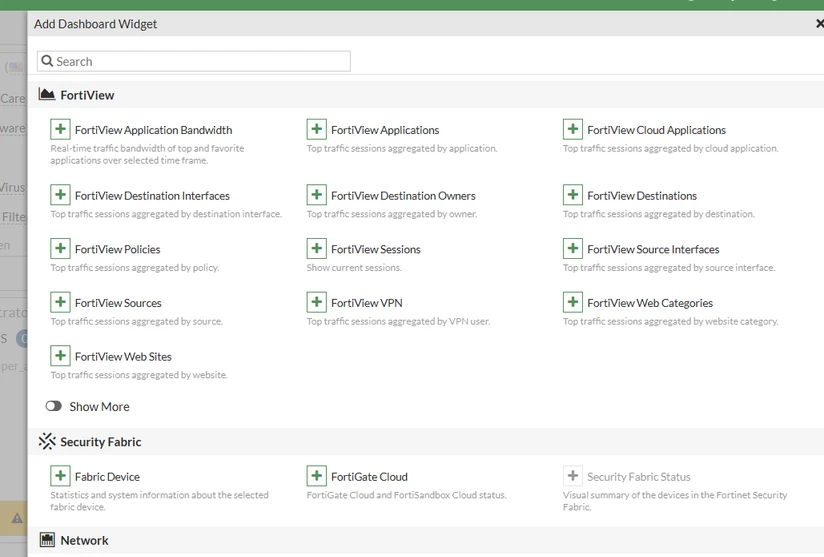The width and height of the screenshot is (824, 557).
Task: Add the FortiView Source Interfaces widget
Action: (x=573, y=249)
